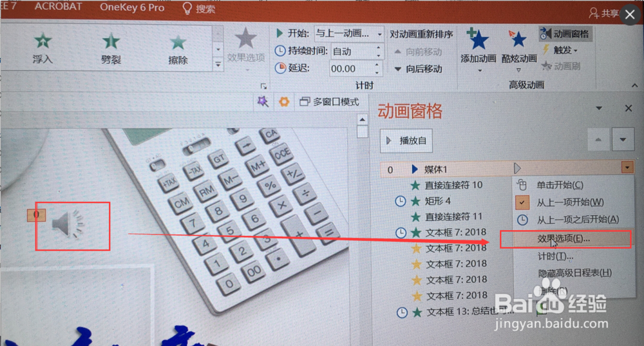Click the 播放自 play from button
644x346 pixels.
point(406,140)
